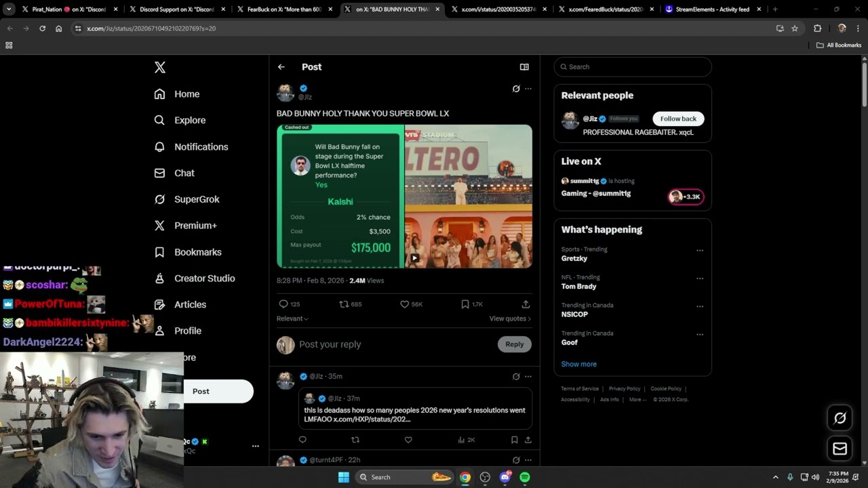
Task: Click the reply icon showing 125
Action: 289,304
